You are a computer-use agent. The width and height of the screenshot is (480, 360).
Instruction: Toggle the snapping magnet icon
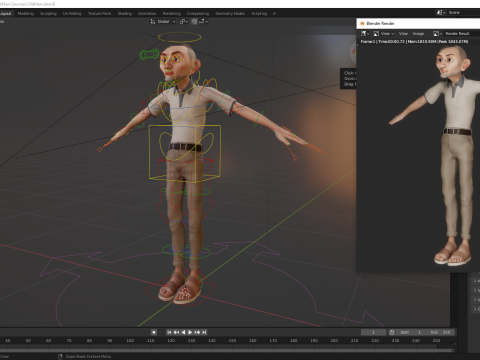point(194,21)
